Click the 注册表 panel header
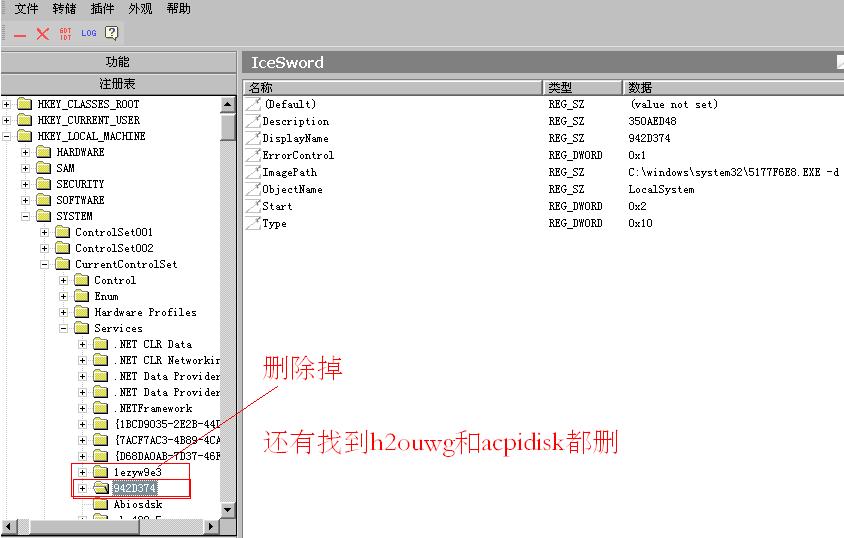Image resolution: width=844 pixels, height=538 pixels. pyautogui.click(x=118, y=84)
